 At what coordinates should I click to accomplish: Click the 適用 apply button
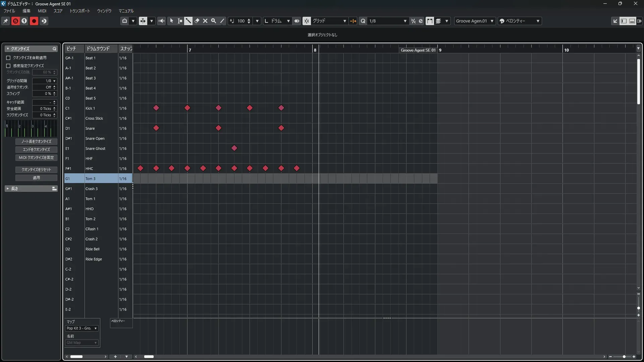click(36, 178)
